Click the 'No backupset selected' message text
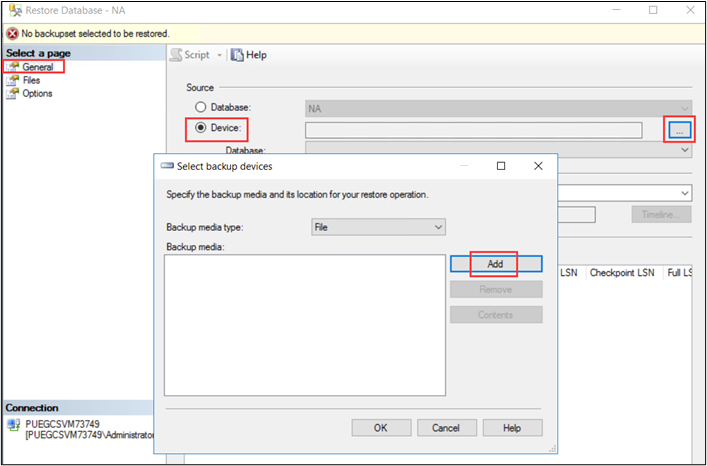707x466 pixels. (96, 34)
